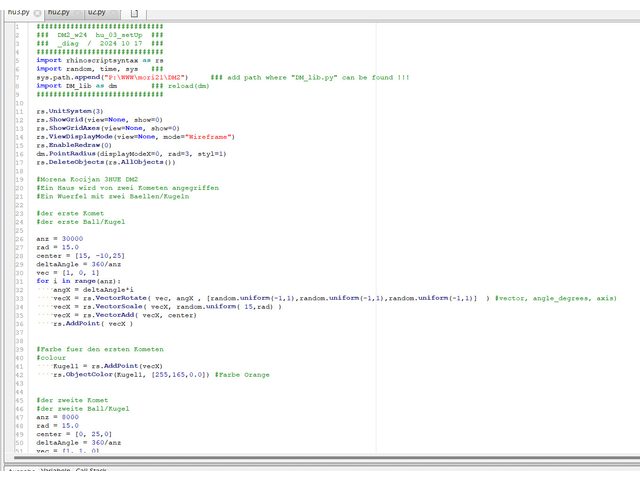Click the rs.VectorAdd line

pos(125,316)
